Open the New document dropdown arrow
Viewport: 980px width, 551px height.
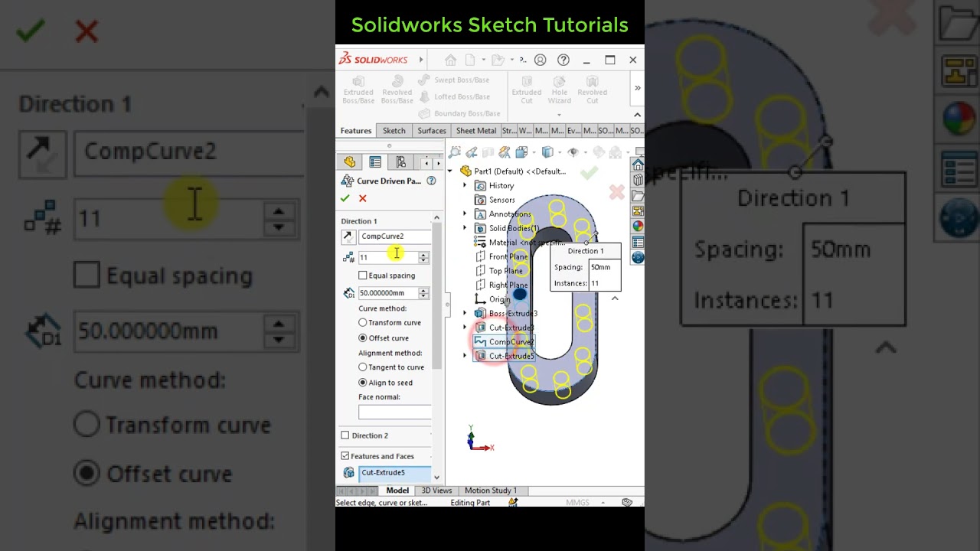[483, 60]
